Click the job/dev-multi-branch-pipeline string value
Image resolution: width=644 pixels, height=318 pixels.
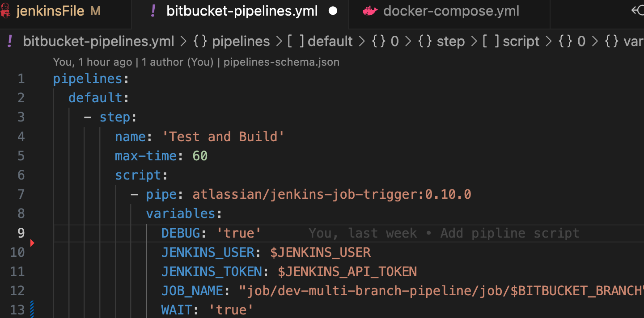click(x=441, y=291)
